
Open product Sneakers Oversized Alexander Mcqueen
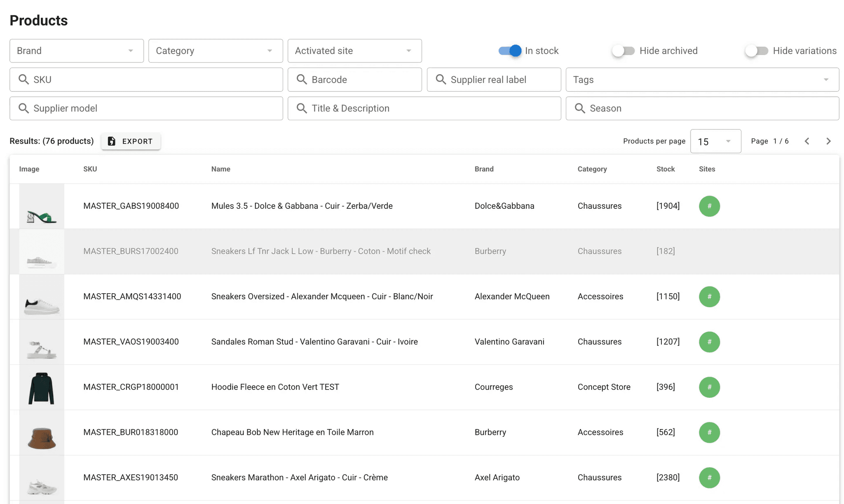322,296
